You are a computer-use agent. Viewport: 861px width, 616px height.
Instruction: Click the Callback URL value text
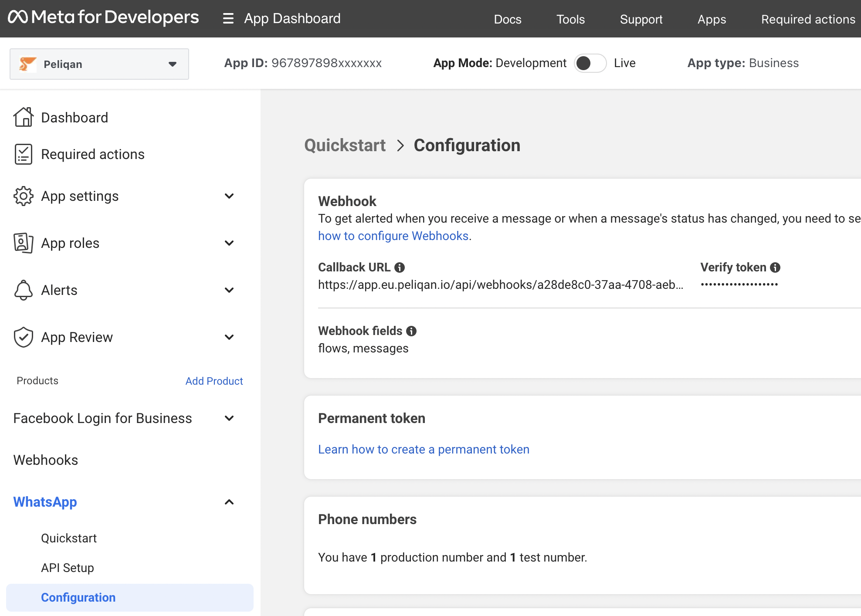[x=501, y=284]
